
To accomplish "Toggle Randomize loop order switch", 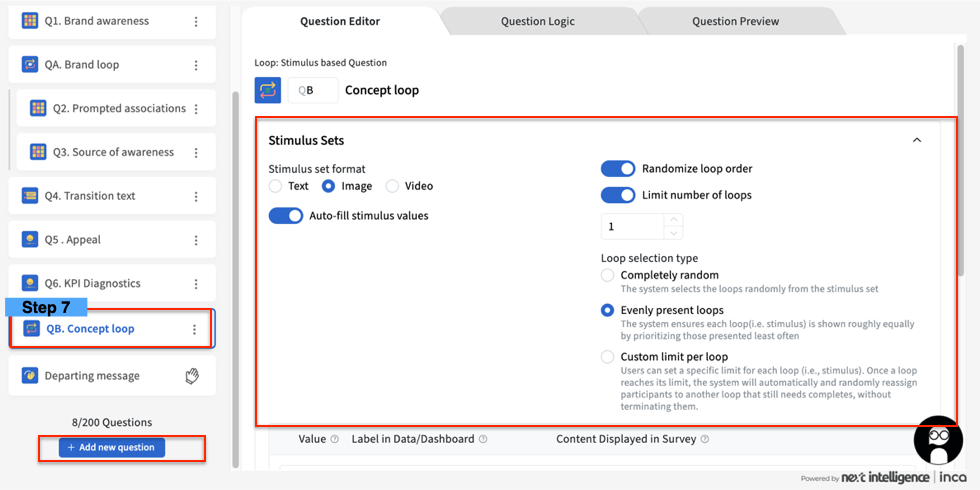I will point(618,169).
